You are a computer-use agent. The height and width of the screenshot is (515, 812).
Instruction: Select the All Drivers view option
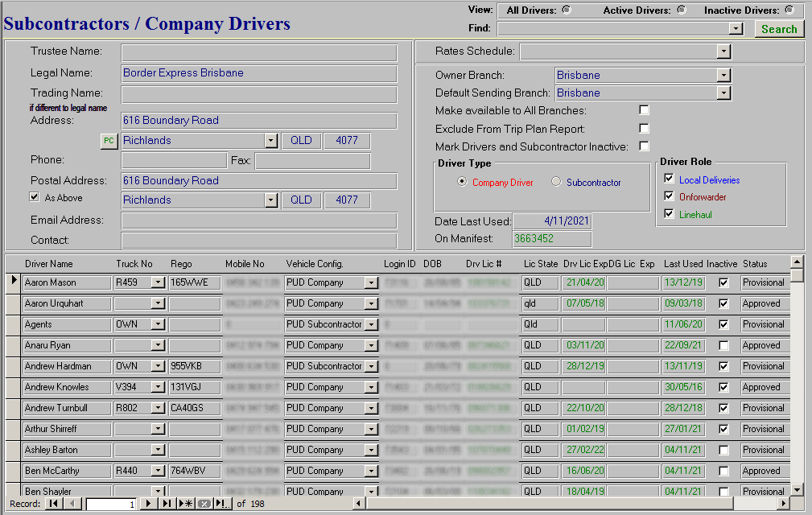[x=567, y=10]
